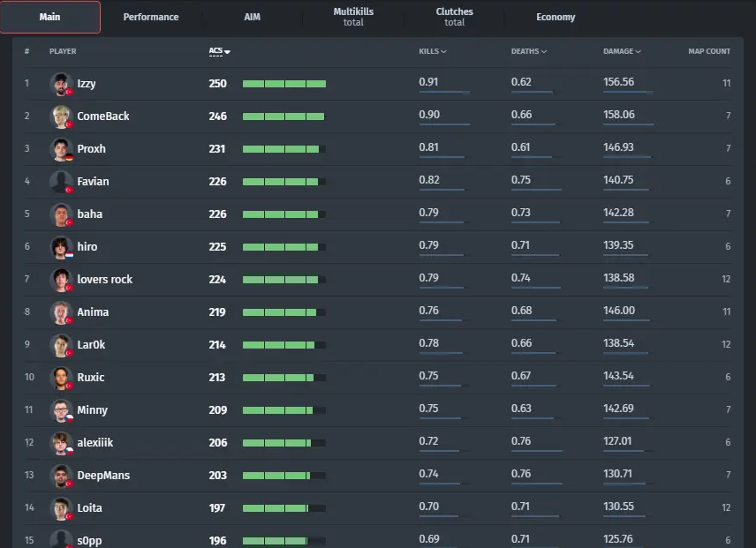
Task: Sort table by ACS column
Action: 218,51
